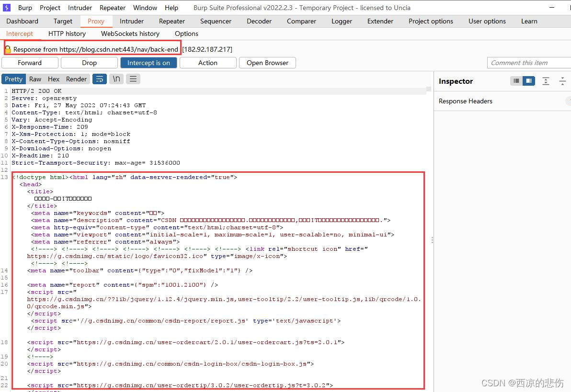Open the message editor hamburger menu
571x392 pixels.
[x=133, y=79]
